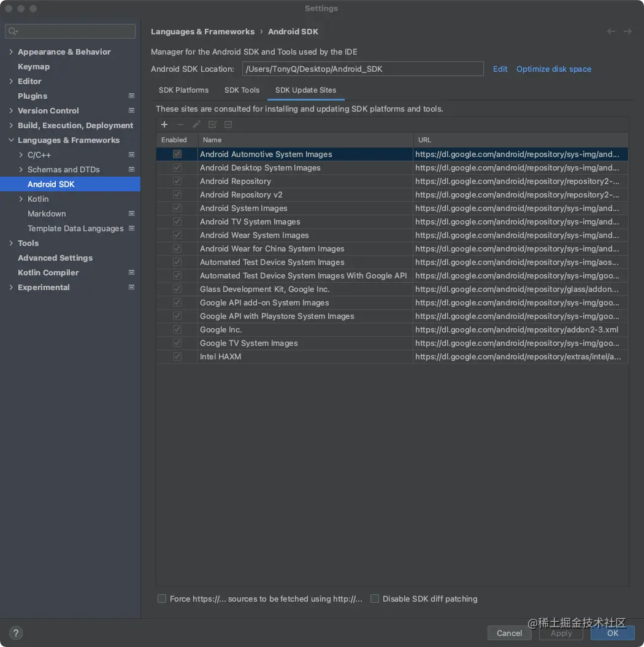Screen dimensions: 644x647
Task: Expand the Editor section
Action: tap(11, 82)
